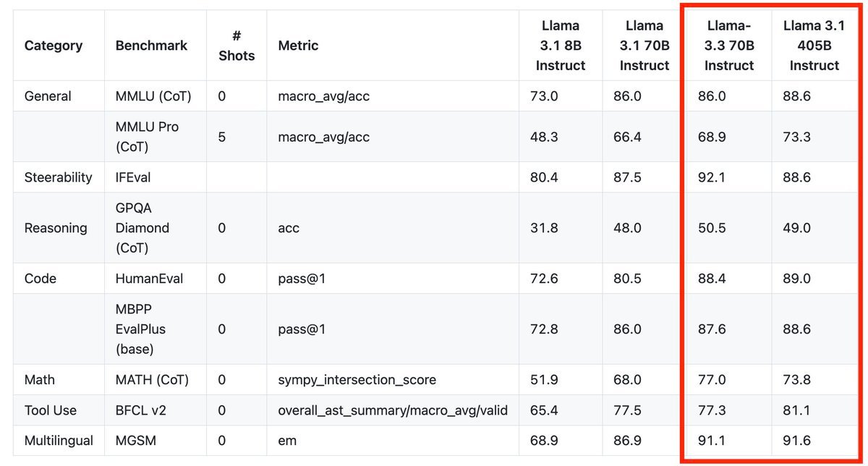Click the Multilingual category cell
The height and width of the screenshot is (466, 868).
[57, 441]
